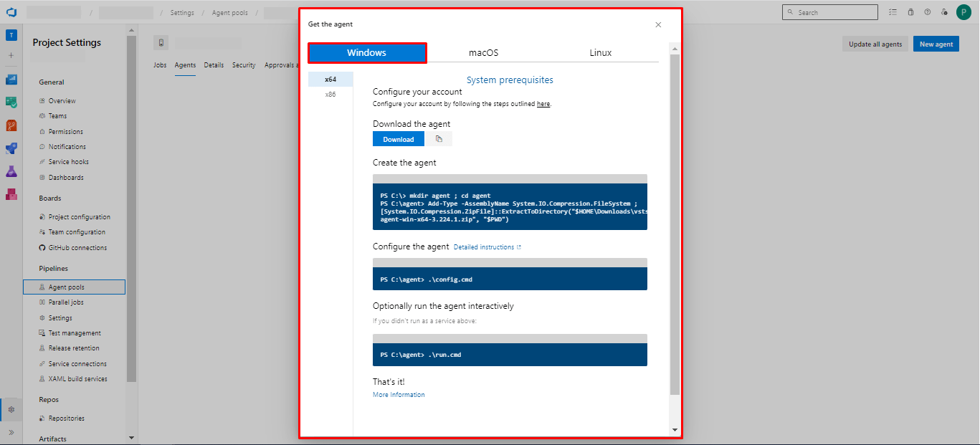980x445 pixels.
Task: Open the Test Plans flask icon
Action: tap(11, 171)
